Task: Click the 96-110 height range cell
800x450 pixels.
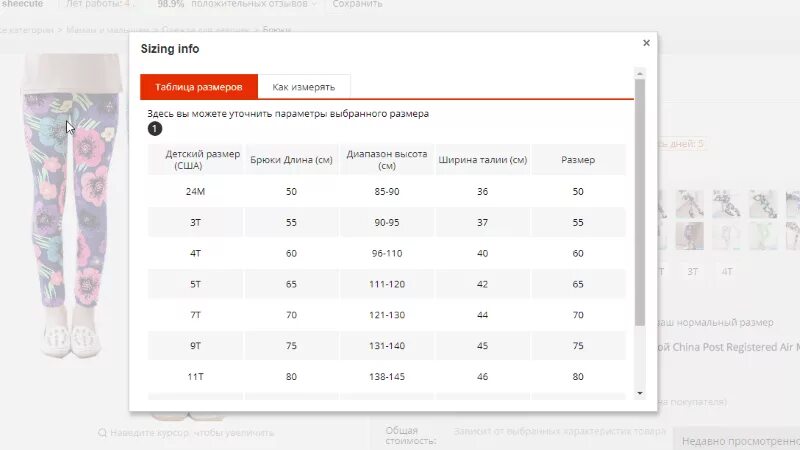Action: tap(387, 253)
